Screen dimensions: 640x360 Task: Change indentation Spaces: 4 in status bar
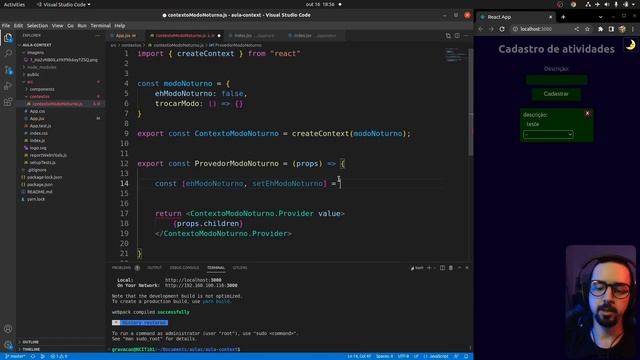[x=384, y=356]
